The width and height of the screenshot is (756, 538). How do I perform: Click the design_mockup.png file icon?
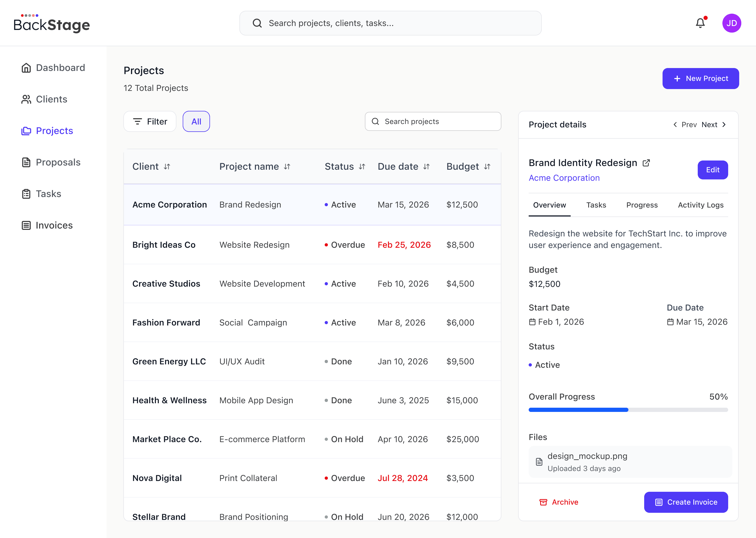(539, 462)
